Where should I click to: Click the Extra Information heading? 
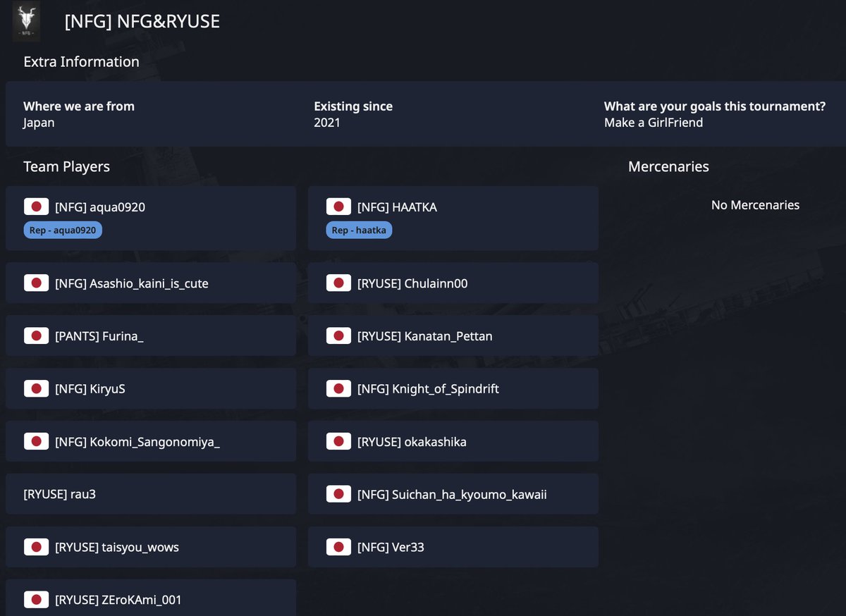(81, 61)
